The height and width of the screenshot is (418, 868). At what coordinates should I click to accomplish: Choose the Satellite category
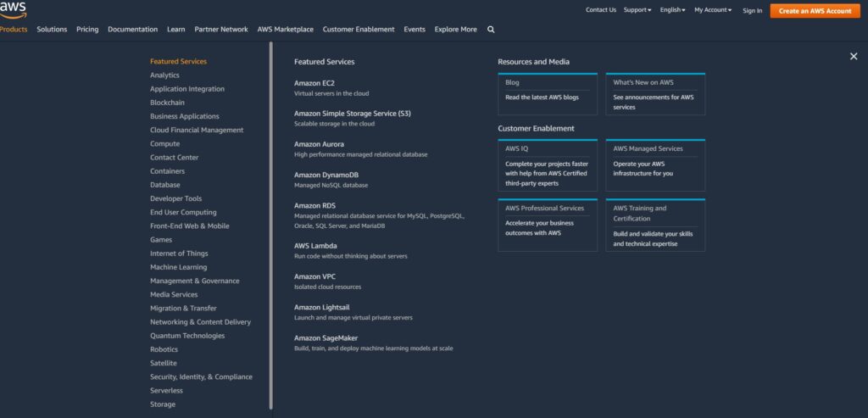(x=164, y=363)
